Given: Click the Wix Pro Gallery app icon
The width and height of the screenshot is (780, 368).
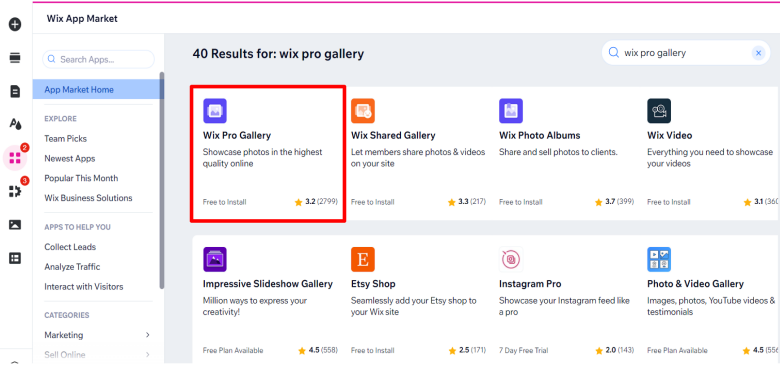Looking at the screenshot, I should (x=215, y=111).
